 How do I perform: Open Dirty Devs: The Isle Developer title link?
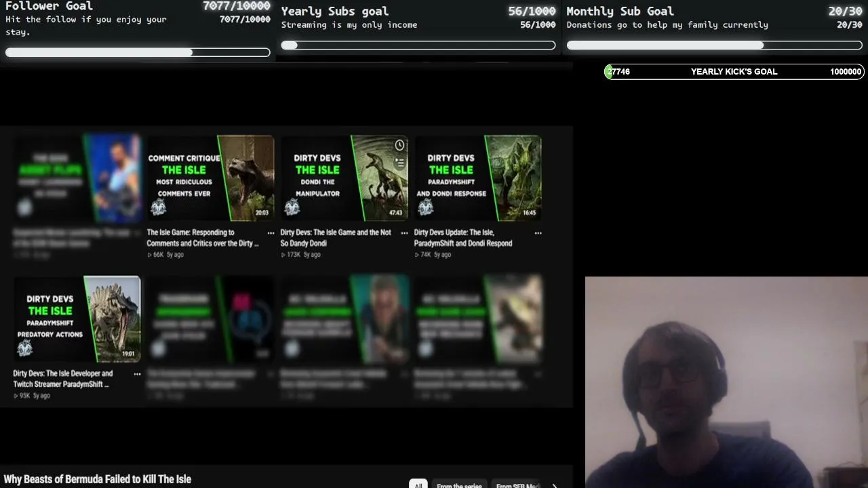coord(63,379)
